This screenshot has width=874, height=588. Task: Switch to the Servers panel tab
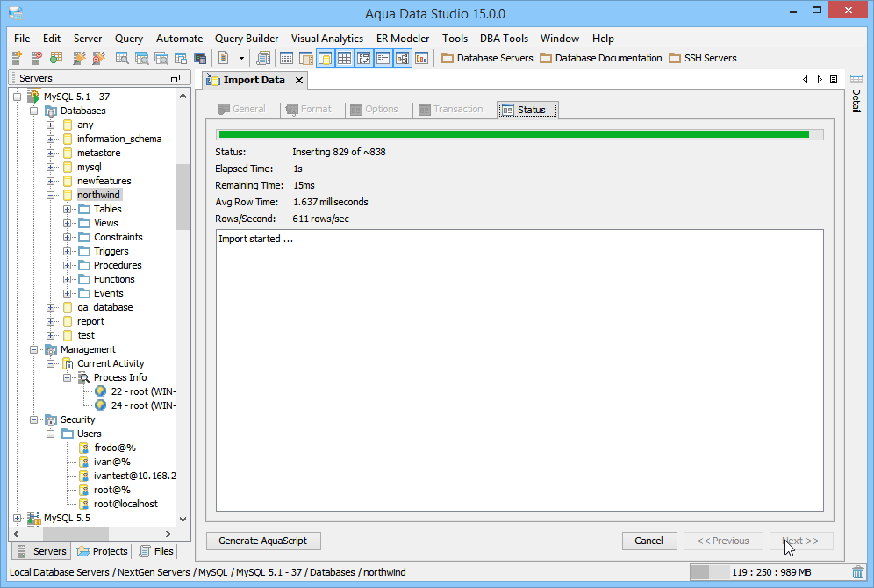click(42, 551)
